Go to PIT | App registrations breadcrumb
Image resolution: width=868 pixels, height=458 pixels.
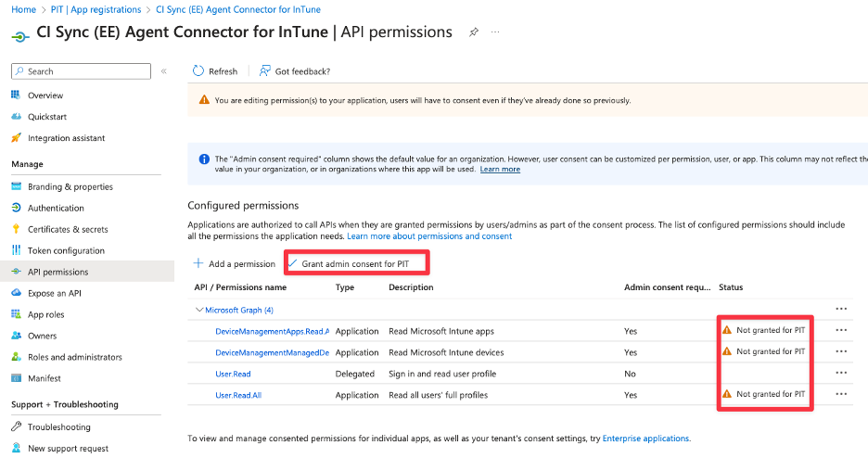point(96,9)
